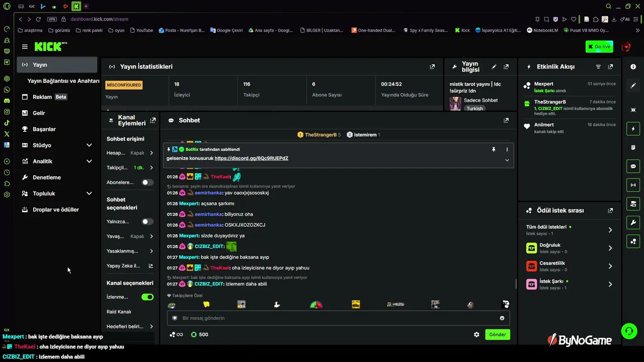The height and width of the screenshot is (362, 644).
Task: Pop out the Yayın İstatistikleri panel
Action: pyautogui.click(x=432, y=66)
